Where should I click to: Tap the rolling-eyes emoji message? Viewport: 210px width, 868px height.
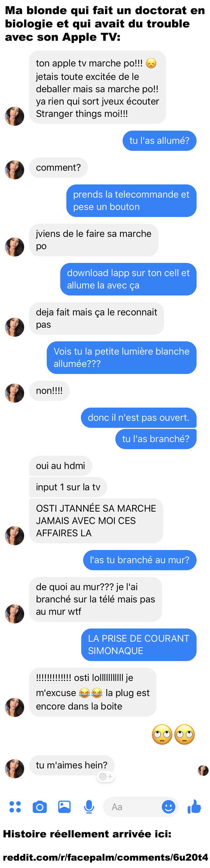(173, 734)
